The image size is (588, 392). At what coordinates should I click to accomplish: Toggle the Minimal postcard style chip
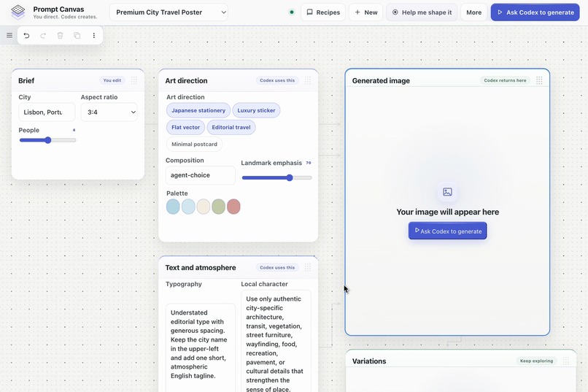pos(194,144)
